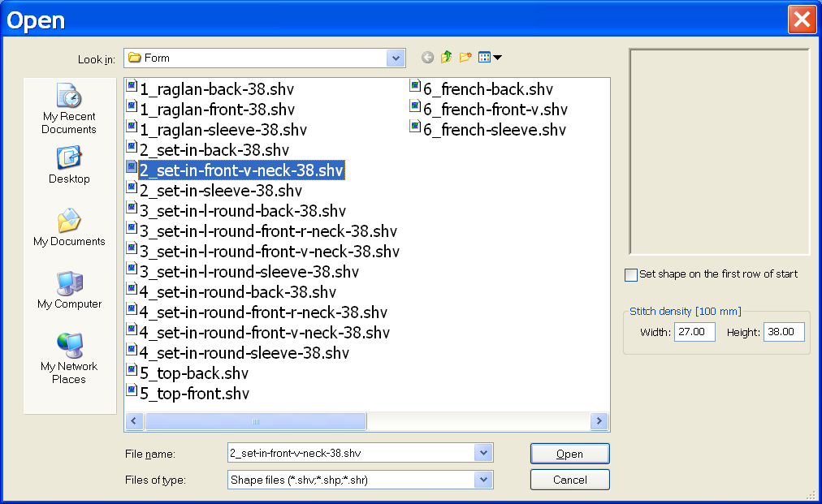Expand the Look in folder dropdown
The image size is (822, 504).
(396, 58)
